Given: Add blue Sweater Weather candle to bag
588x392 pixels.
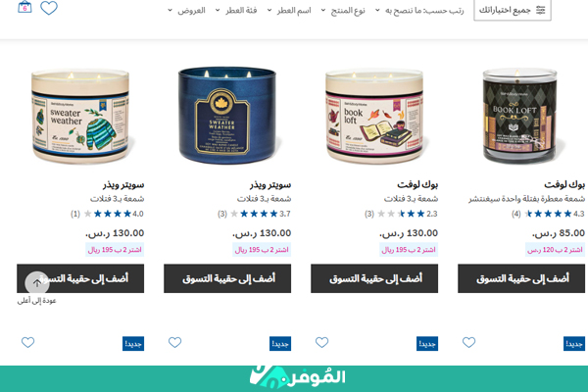Looking at the screenshot, I should coord(227,278).
